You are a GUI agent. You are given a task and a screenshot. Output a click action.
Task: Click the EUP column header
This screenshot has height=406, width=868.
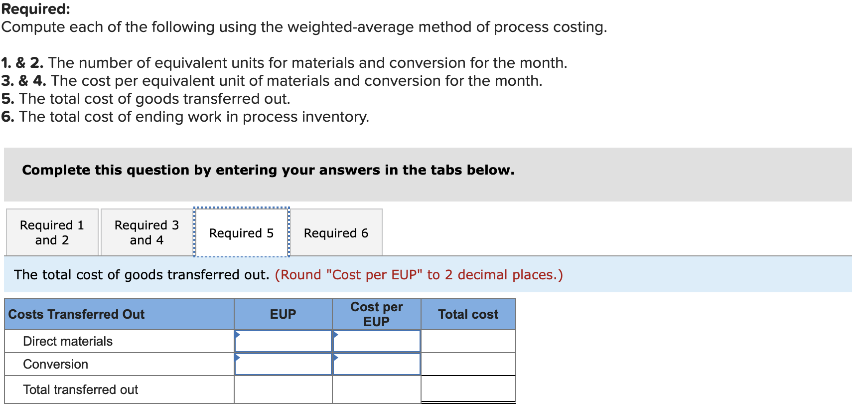tap(283, 314)
